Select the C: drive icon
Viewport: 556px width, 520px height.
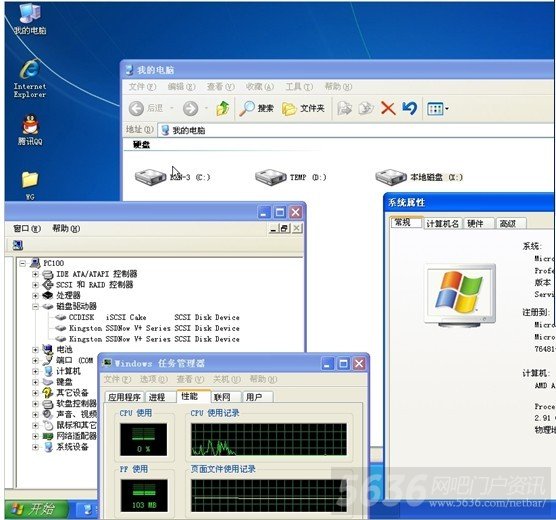pos(151,177)
